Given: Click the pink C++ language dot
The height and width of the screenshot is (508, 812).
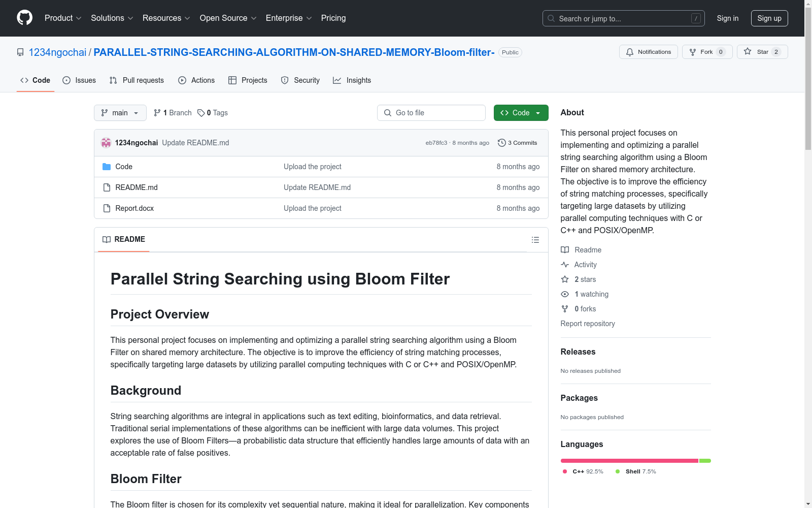Looking at the screenshot, I should tap(565, 471).
